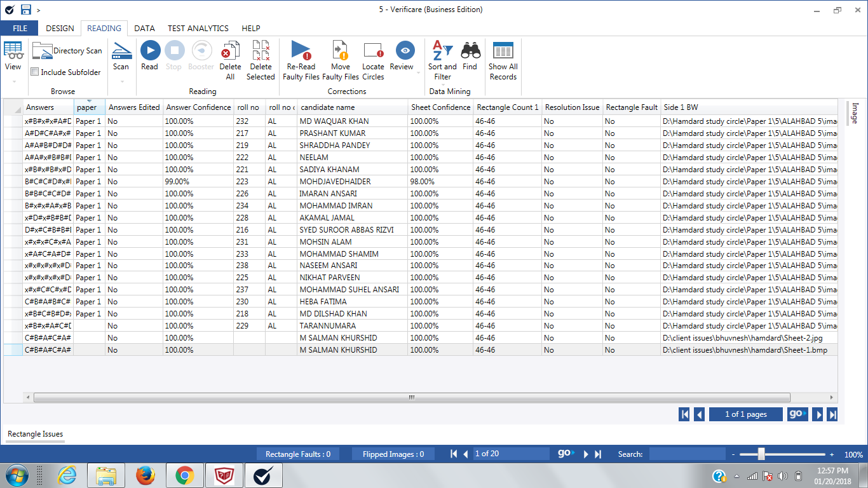Click the Search input field

[x=688, y=454]
